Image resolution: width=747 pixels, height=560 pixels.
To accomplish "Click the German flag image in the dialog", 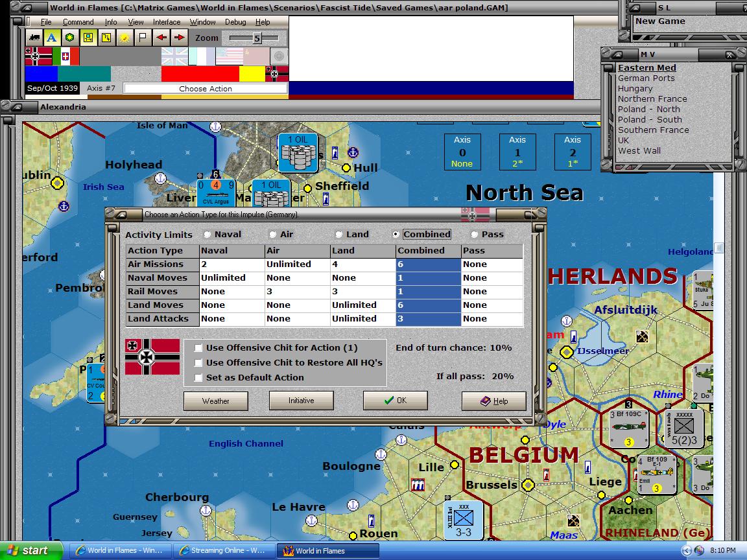I will pos(152,356).
